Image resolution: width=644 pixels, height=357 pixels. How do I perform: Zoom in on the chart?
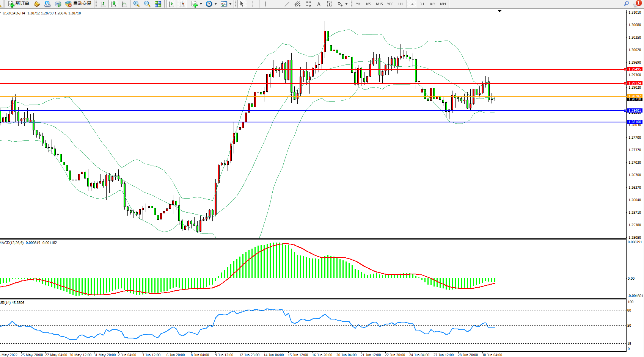click(x=137, y=4)
